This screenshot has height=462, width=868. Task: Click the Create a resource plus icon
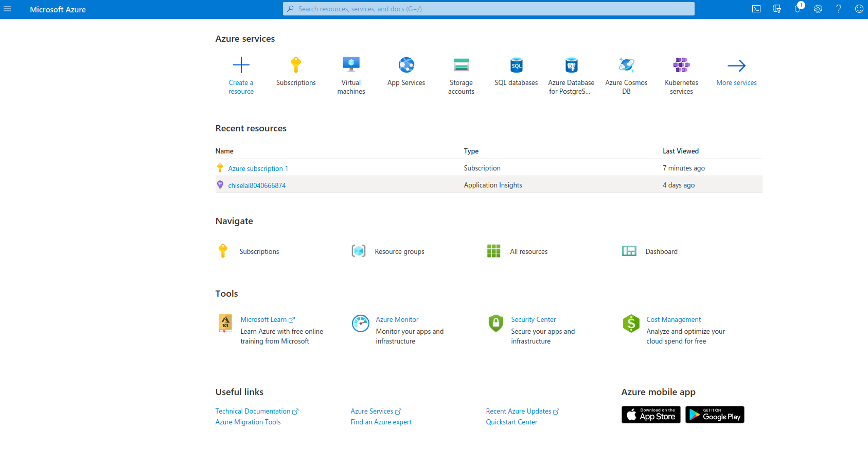(241, 65)
